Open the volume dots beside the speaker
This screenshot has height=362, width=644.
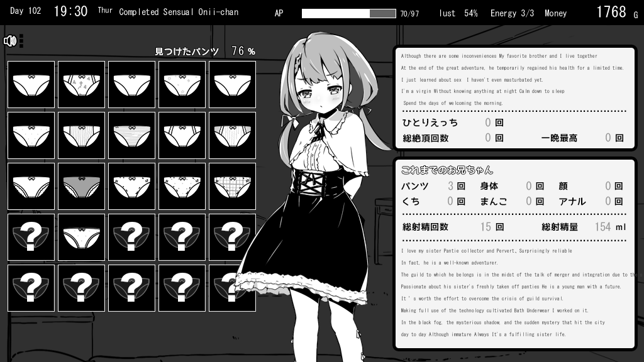click(21, 41)
